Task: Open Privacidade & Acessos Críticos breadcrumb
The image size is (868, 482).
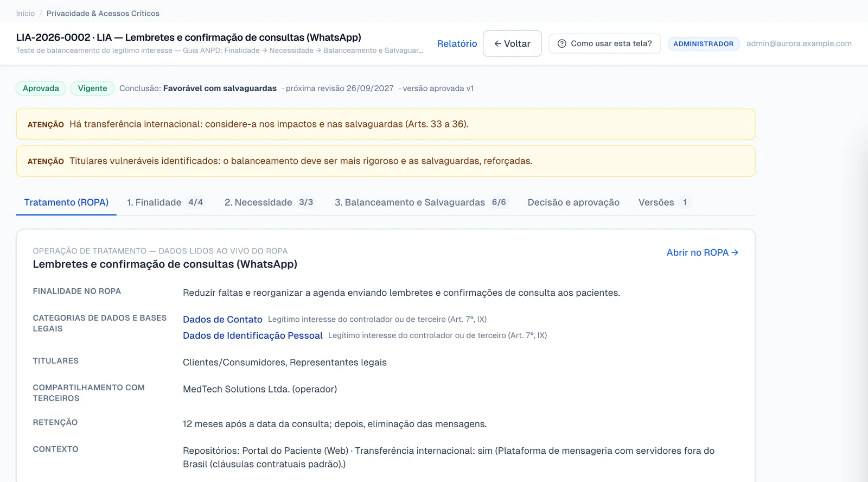Action: coord(103,14)
